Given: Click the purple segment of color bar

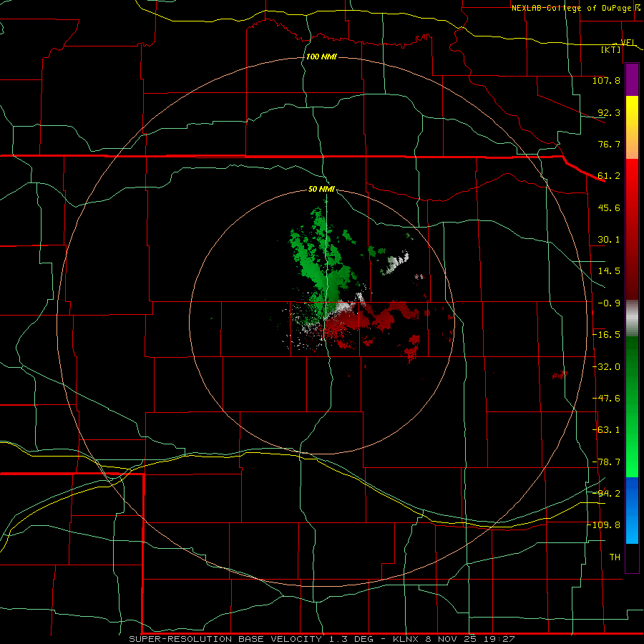Looking at the screenshot, I should [632, 80].
